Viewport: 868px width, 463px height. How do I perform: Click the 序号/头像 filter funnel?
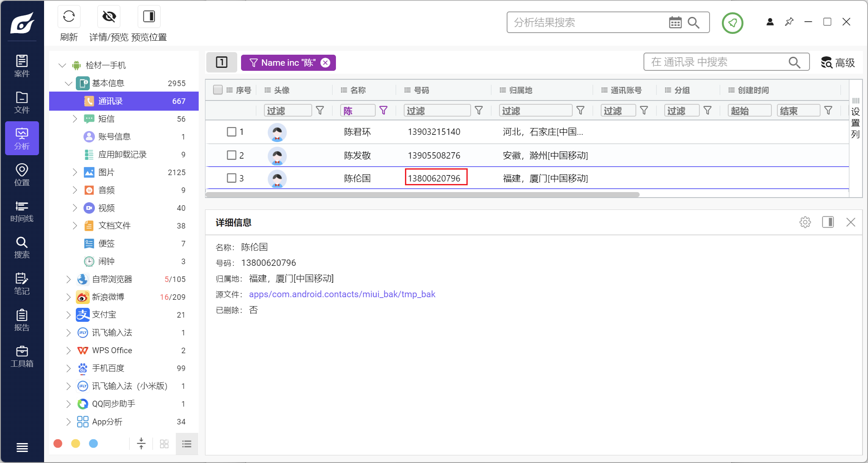point(320,111)
